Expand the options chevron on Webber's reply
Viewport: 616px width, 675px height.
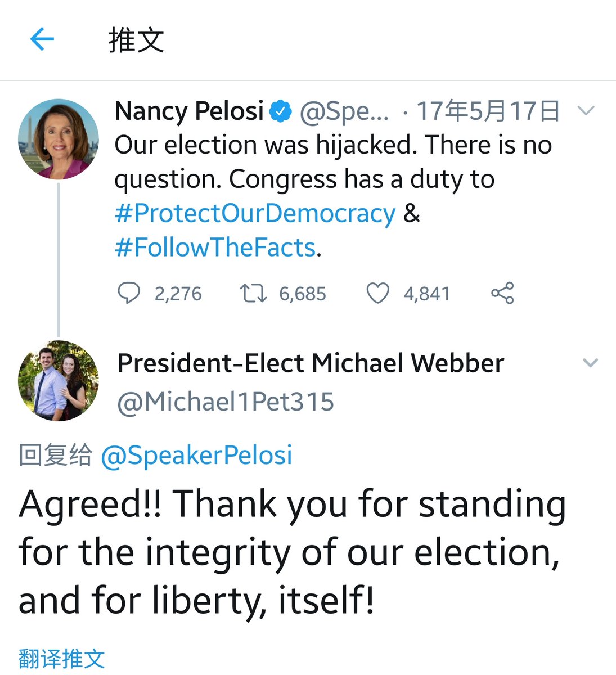pyautogui.click(x=590, y=363)
